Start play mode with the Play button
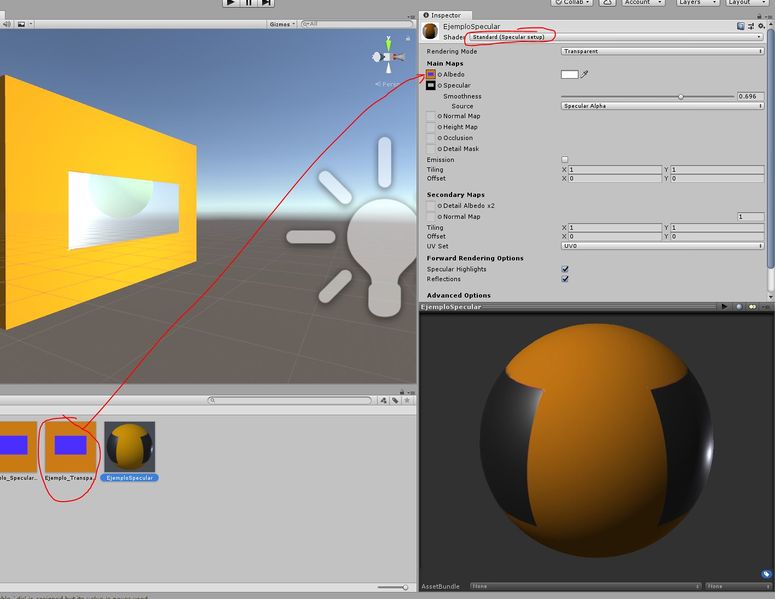775x599 pixels. (x=231, y=2)
